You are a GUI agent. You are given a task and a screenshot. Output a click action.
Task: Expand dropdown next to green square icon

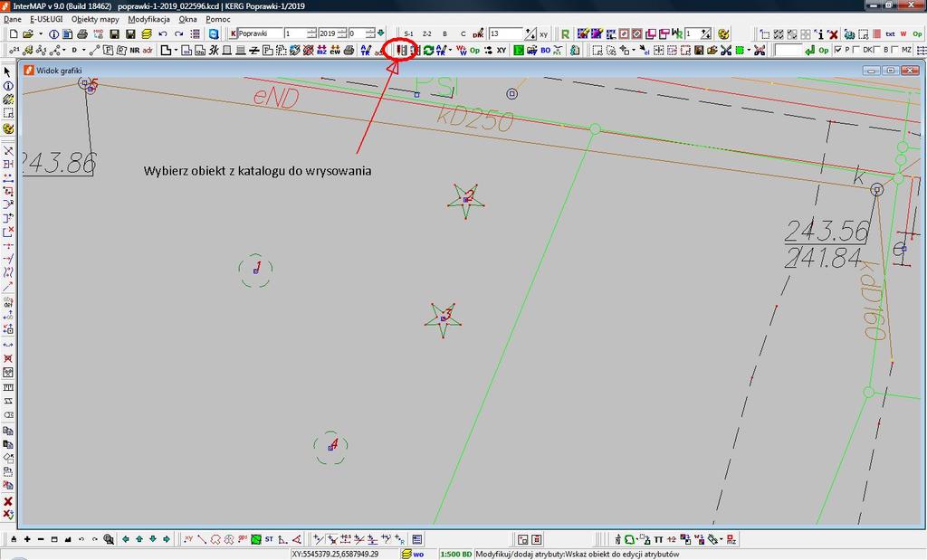click(749, 51)
